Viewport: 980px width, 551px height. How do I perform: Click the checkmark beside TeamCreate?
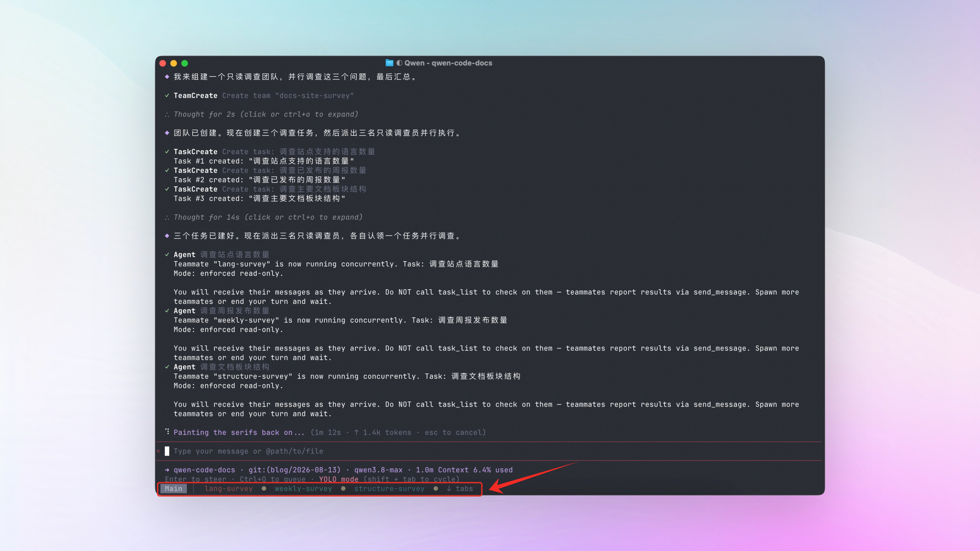coord(167,95)
